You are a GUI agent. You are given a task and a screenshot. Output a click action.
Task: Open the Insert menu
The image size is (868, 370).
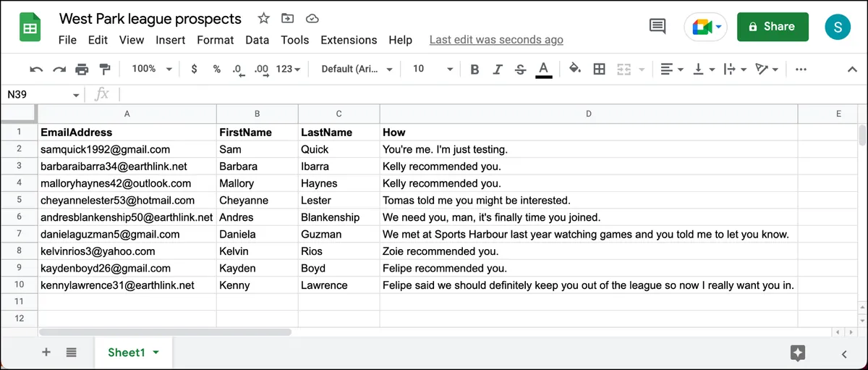click(x=170, y=40)
